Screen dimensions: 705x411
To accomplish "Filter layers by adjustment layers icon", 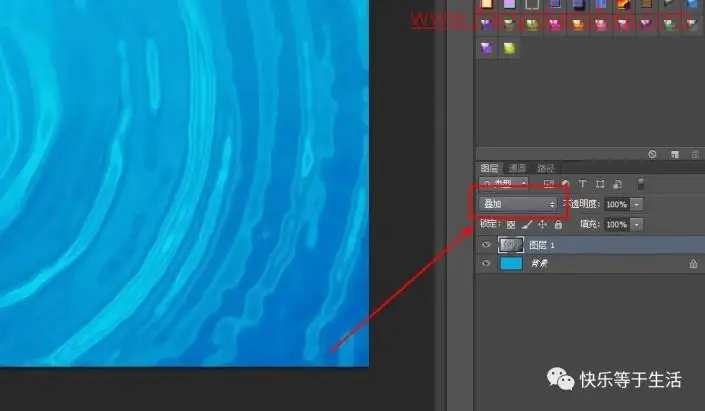I will 566,183.
